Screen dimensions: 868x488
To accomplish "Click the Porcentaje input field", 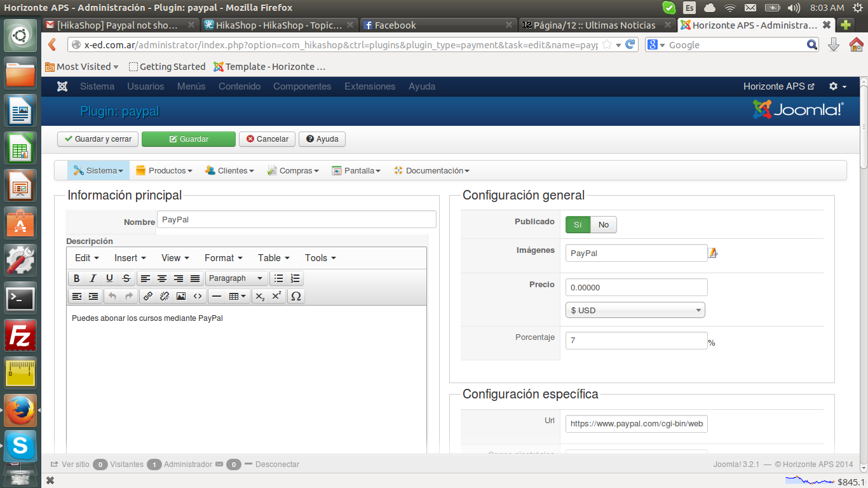I will click(637, 341).
